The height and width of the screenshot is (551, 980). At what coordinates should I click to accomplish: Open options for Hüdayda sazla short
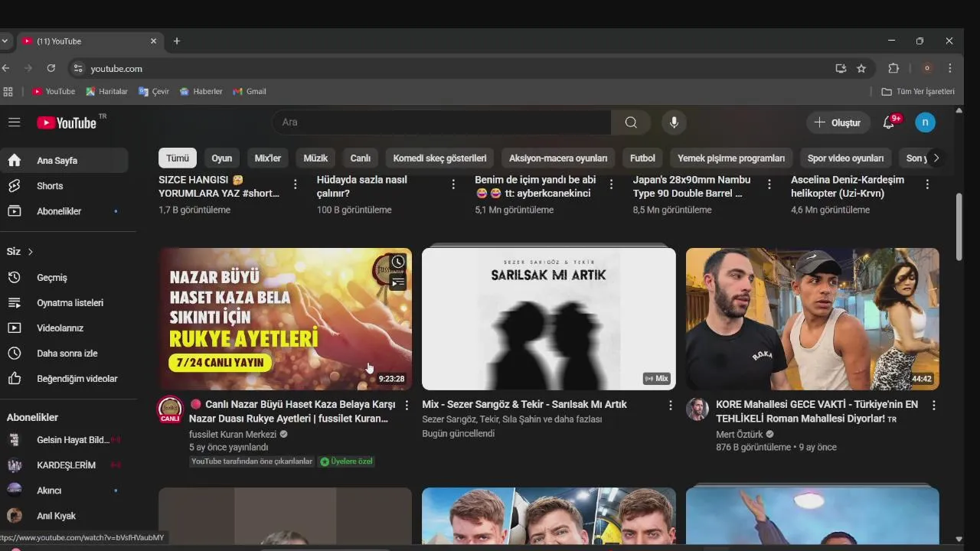453,184
